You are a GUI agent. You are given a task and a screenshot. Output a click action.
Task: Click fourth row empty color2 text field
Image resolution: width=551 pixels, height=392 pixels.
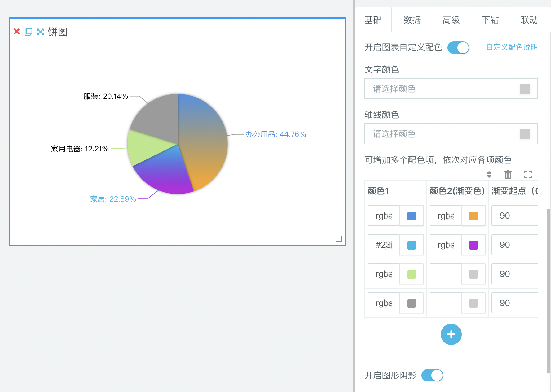pos(446,303)
